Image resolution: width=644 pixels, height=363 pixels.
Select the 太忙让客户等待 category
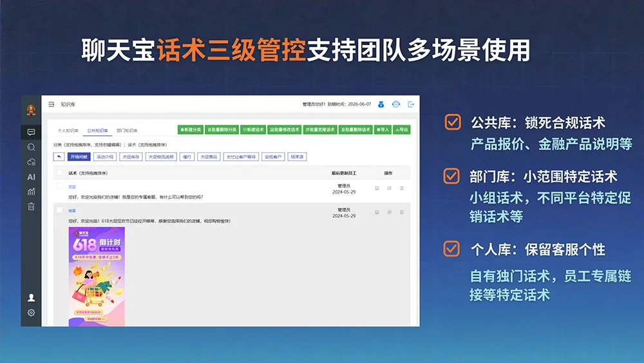point(241,157)
